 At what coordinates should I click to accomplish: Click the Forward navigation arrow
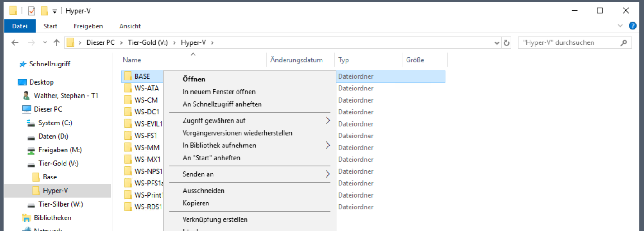(x=31, y=42)
